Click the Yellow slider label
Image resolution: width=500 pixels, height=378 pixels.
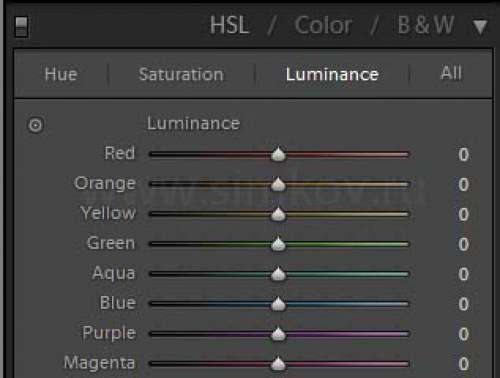tap(108, 213)
